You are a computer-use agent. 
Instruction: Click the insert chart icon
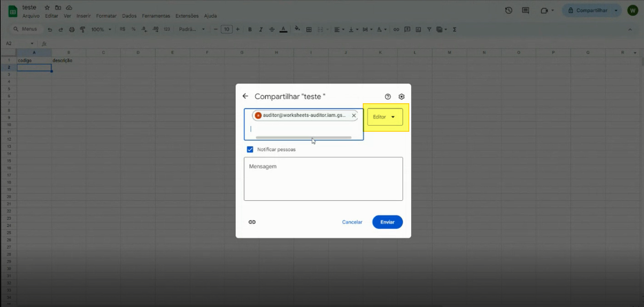point(418,29)
